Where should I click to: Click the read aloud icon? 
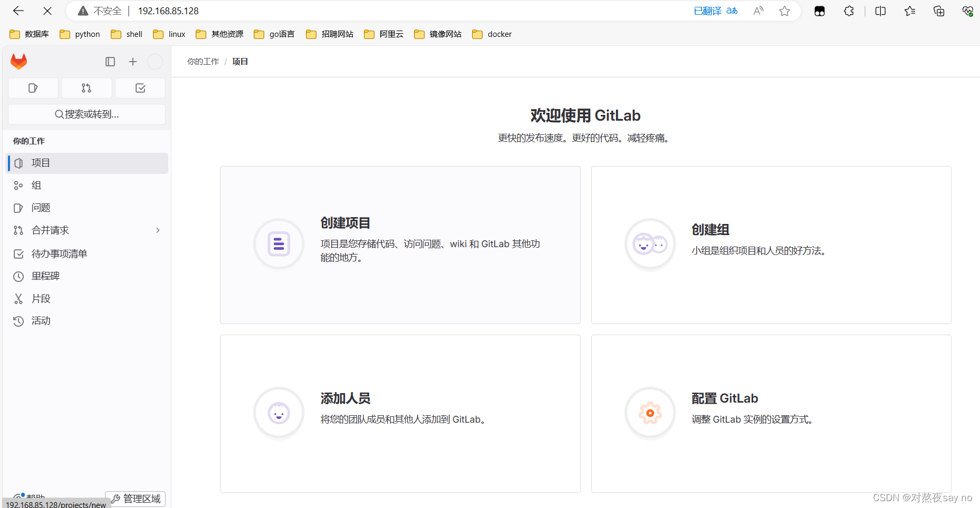pyautogui.click(x=758, y=11)
